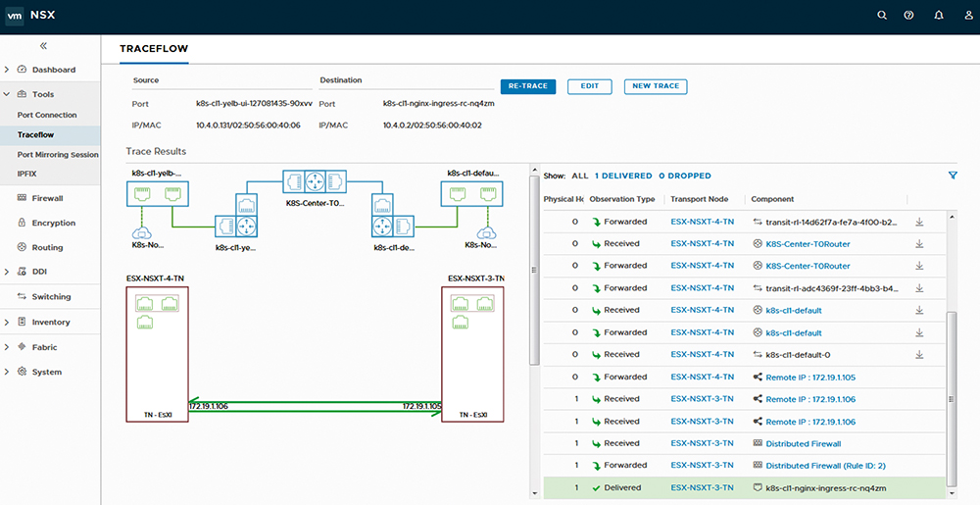
Task: Expand the Fabric menu chevron
Action: point(6,347)
